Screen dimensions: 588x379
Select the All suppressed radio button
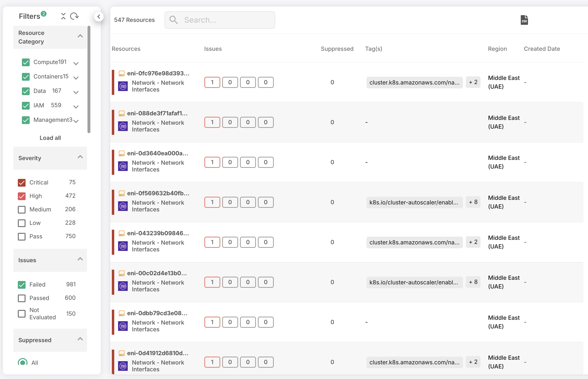[23, 362]
